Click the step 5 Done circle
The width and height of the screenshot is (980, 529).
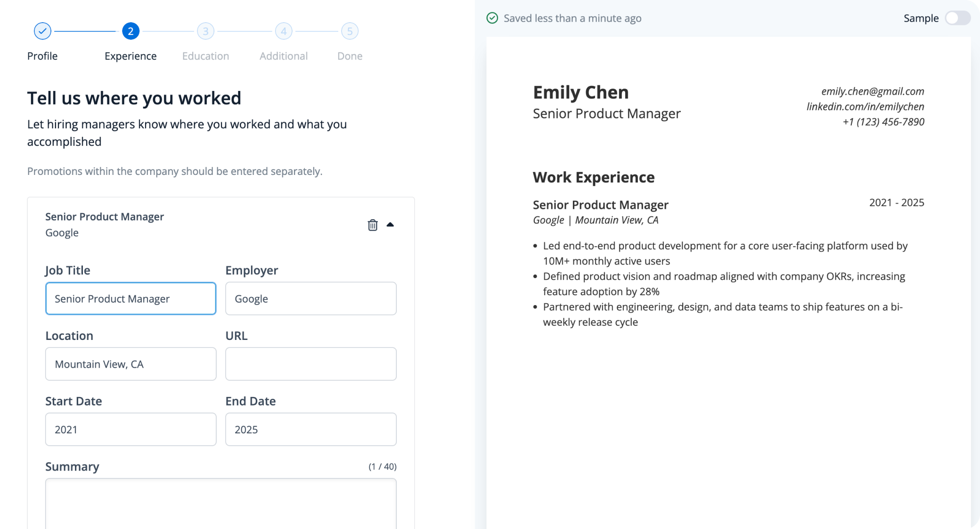pyautogui.click(x=349, y=31)
